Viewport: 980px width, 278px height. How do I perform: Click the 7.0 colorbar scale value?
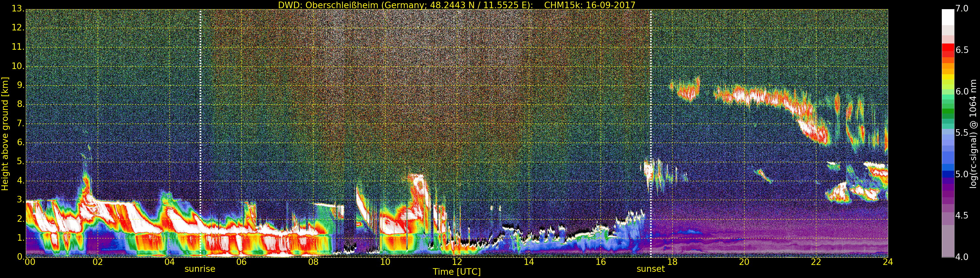click(962, 9)
